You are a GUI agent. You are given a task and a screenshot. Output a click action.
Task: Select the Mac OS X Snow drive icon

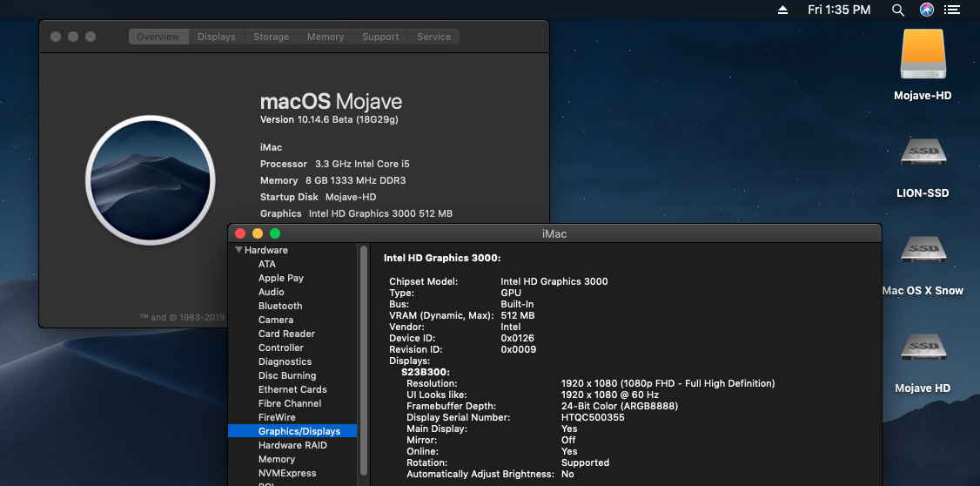click(x=923, y=250)
